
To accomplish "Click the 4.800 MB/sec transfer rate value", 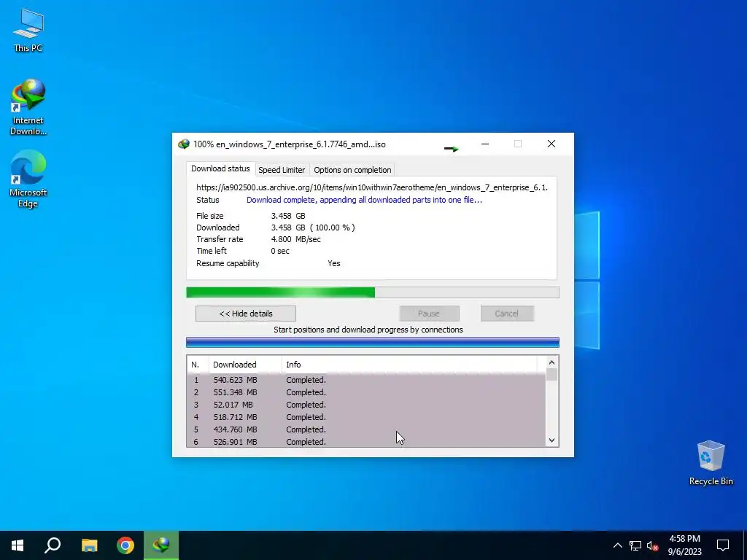I will [x=296, y=239].
